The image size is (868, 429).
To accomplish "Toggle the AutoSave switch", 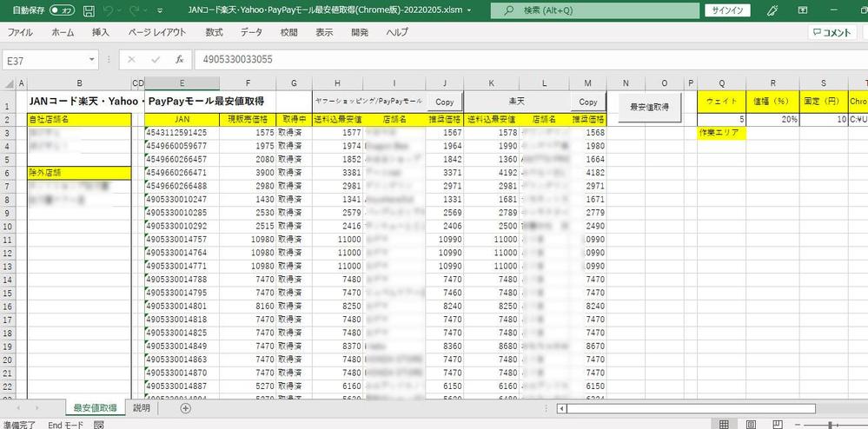I will coord(62,10).
